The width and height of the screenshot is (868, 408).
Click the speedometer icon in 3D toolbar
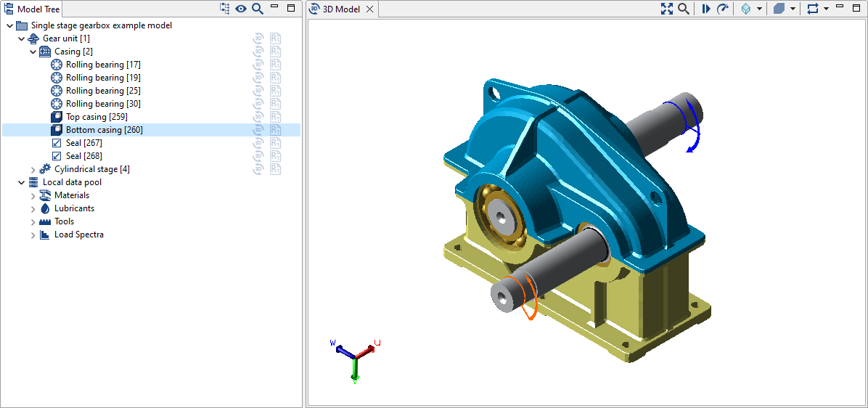pos(722,9)
